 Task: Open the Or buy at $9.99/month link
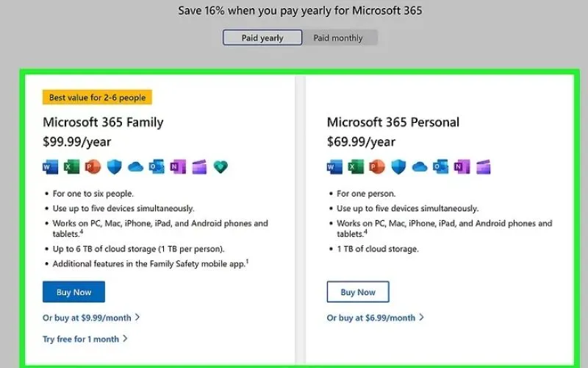point(87,318)
